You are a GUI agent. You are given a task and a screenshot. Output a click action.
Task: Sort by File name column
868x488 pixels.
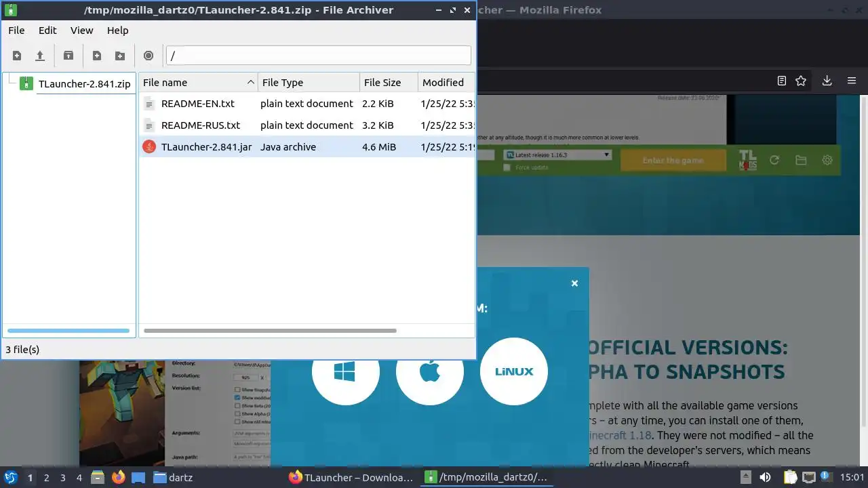[198, 83]
